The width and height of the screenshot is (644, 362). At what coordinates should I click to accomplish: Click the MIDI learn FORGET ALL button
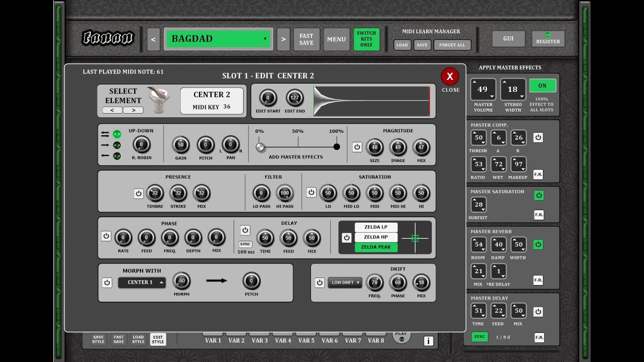tap(452, 45)
